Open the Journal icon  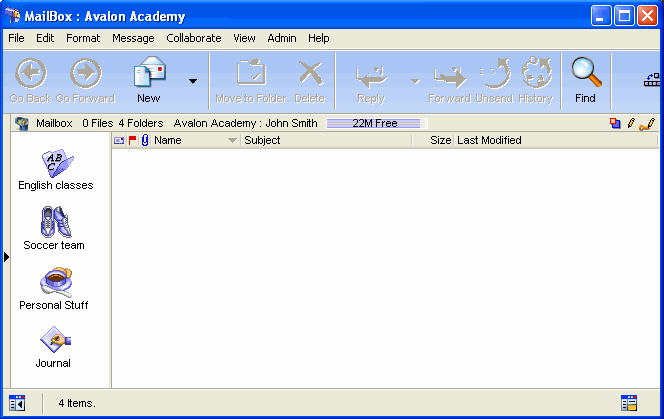coord(54,344)
